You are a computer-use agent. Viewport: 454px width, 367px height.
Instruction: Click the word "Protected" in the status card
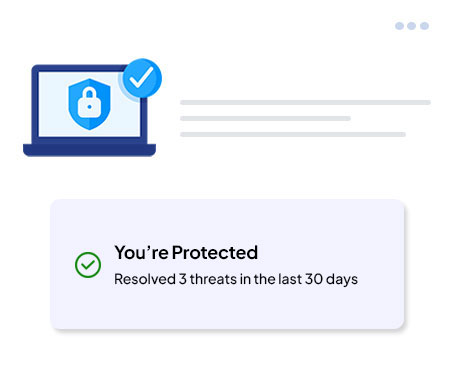(215, 252)
